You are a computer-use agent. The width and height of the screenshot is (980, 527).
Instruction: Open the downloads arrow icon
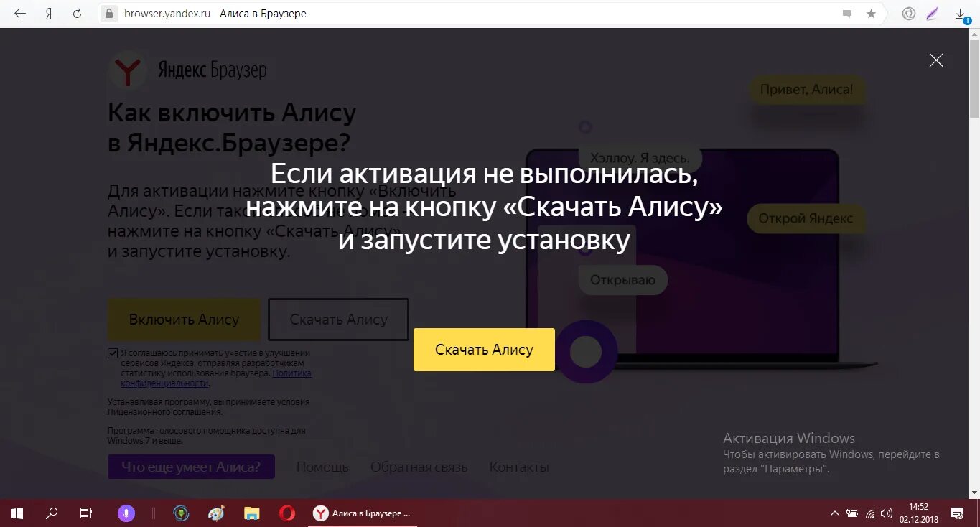point(961,14)
